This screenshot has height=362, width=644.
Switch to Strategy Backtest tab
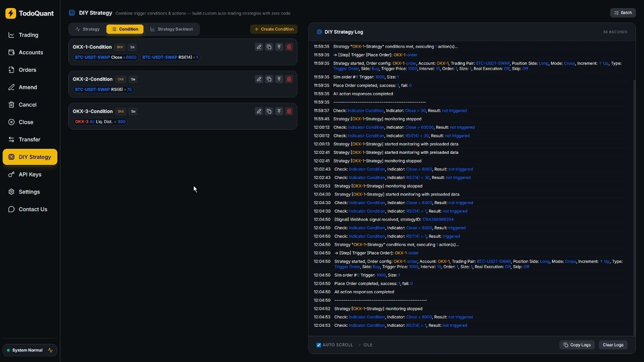(172, 29)
